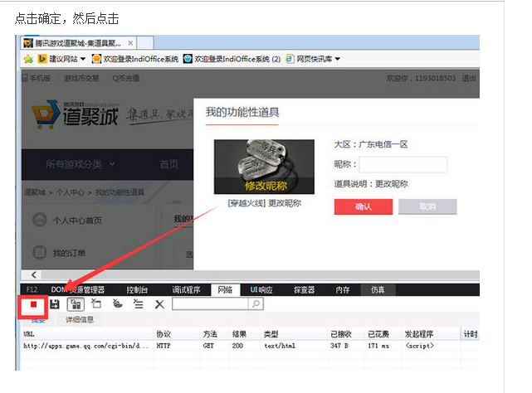Click the 计时 column header
The width and height of the screenshot is (532, 393).
click(471, 334)
